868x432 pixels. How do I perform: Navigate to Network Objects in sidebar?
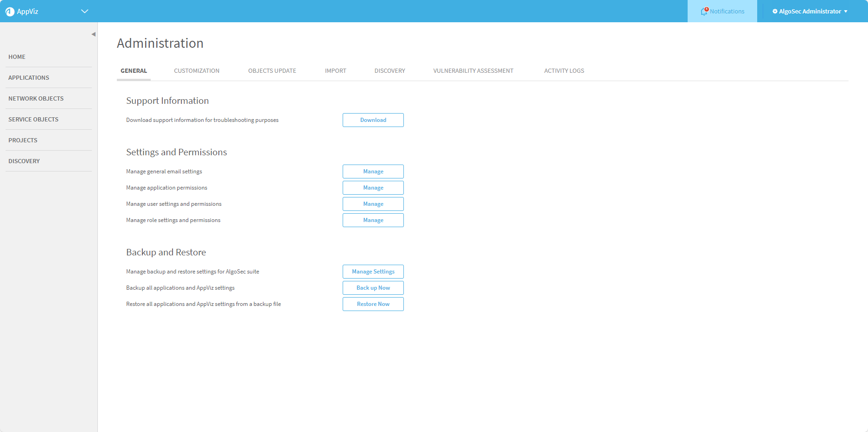click(x=36, y=99)
